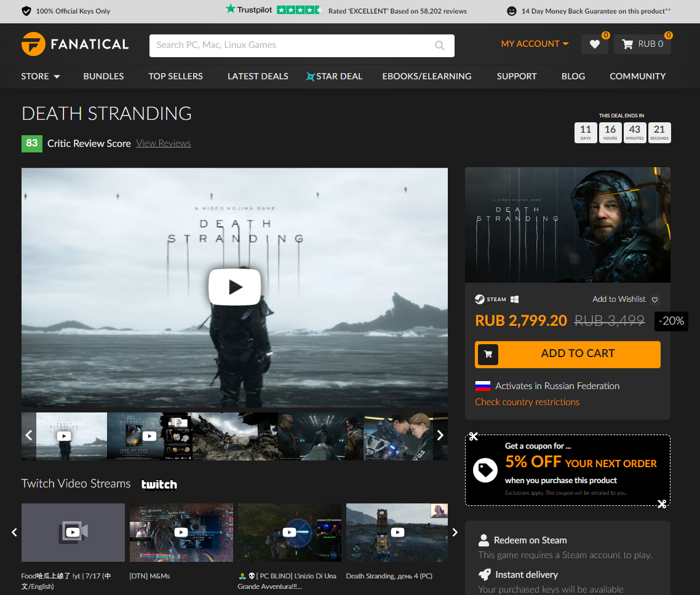Click the 83 critic score badge
This screenshot has width=700, height=595.
click(x=32, y=144)
